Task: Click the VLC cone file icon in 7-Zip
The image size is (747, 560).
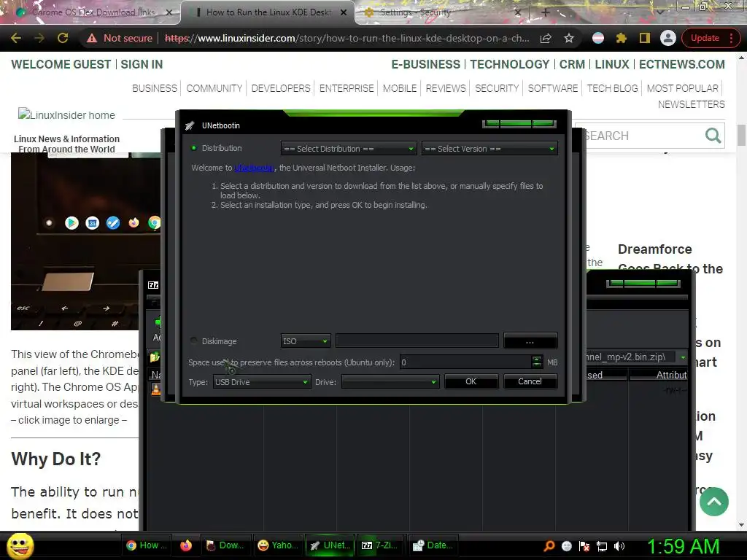Action: coord(156,389)
